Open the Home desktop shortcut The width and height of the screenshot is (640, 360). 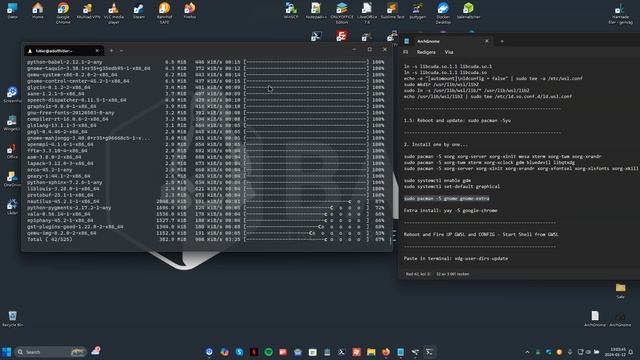coord(38,11)
